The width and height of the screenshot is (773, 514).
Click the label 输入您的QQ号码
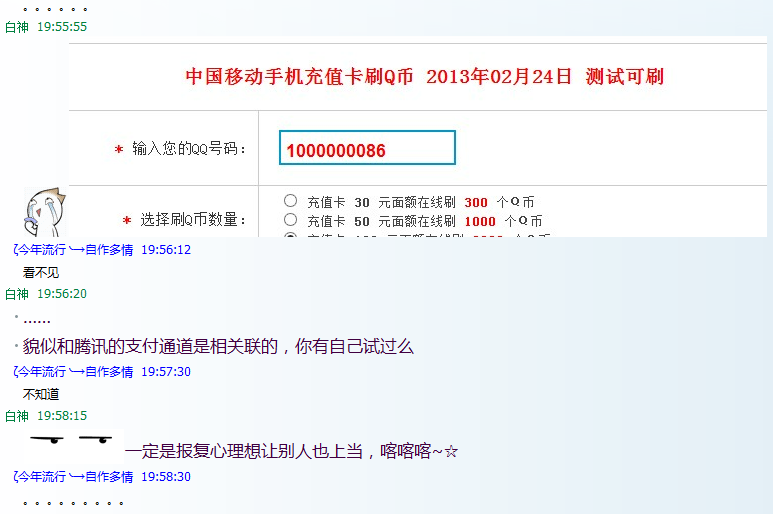[189, 148]
